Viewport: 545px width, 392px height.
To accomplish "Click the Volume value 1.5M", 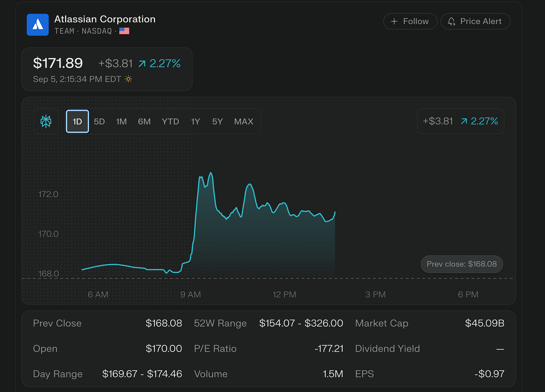I will coord(333,374).
